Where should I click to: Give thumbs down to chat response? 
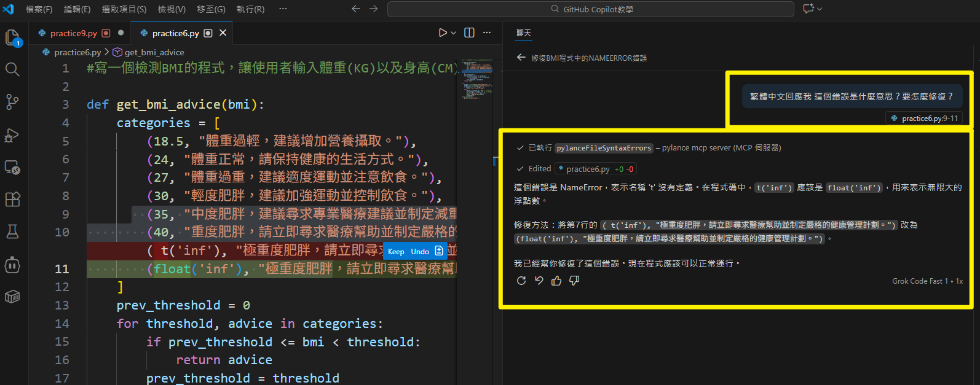pos(574,281)
